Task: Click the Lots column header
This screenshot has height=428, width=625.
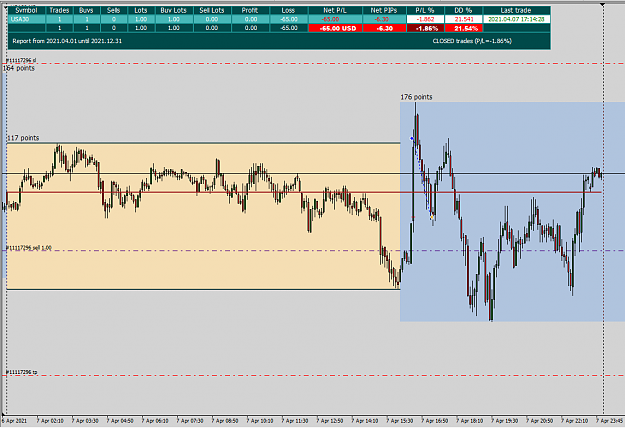Action: coord(141,10)
